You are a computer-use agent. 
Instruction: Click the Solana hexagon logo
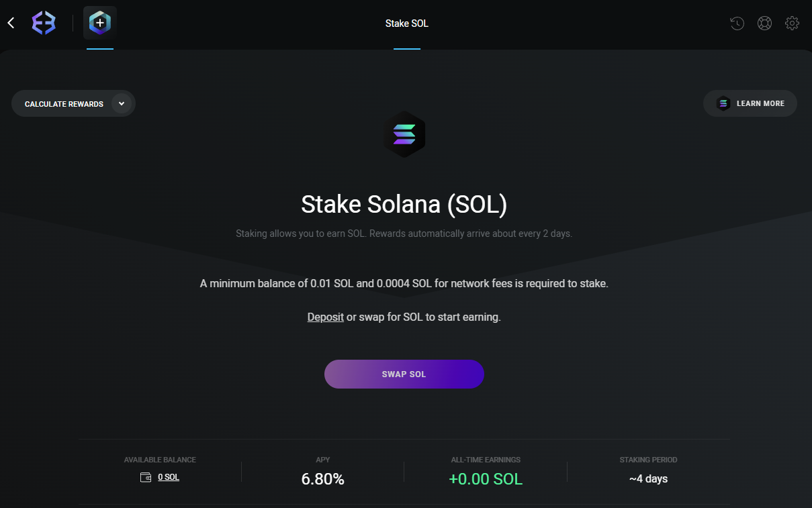tap(404, 134)
